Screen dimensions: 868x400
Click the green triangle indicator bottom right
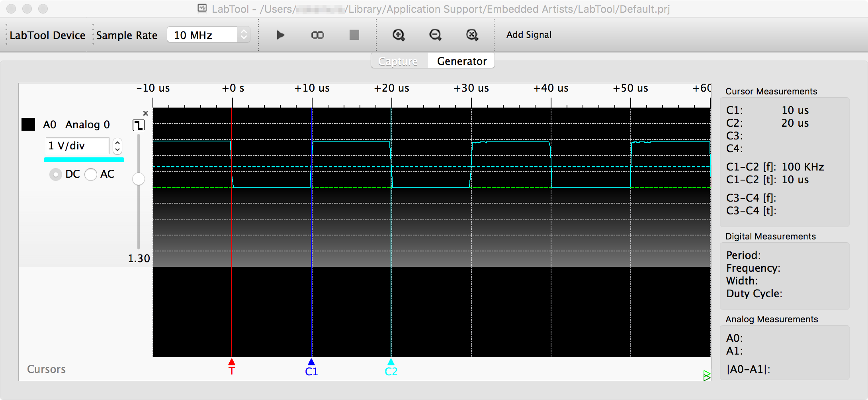tap(706, 375)
